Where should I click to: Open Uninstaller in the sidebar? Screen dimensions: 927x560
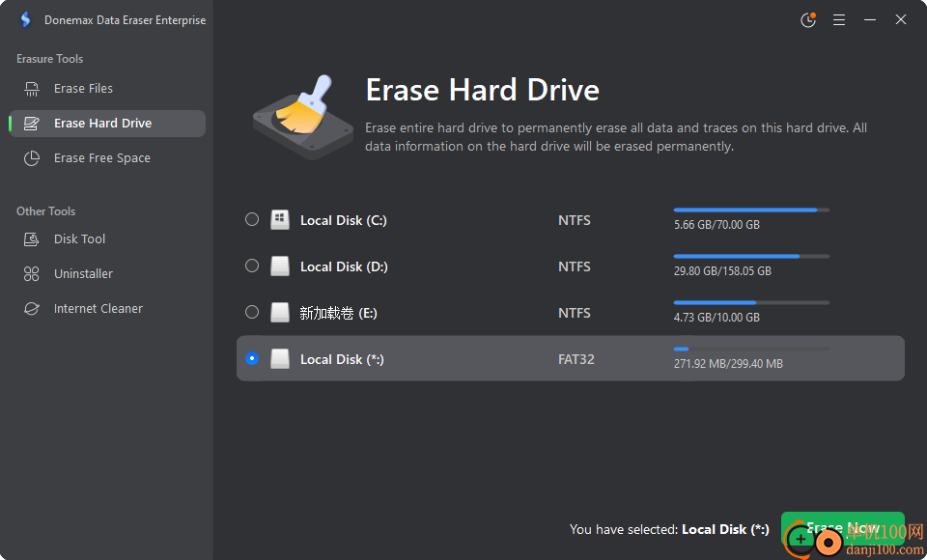tap(107, 274)
